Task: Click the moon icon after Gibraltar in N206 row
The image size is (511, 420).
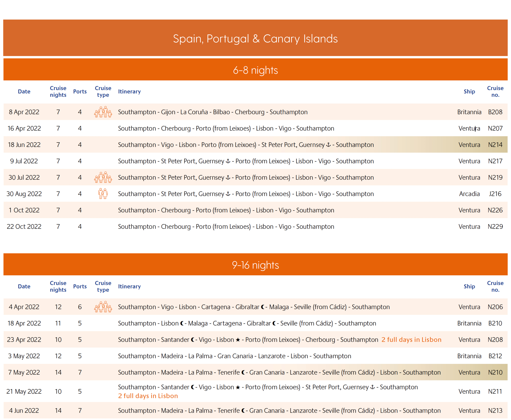Action: click(263, 307)
